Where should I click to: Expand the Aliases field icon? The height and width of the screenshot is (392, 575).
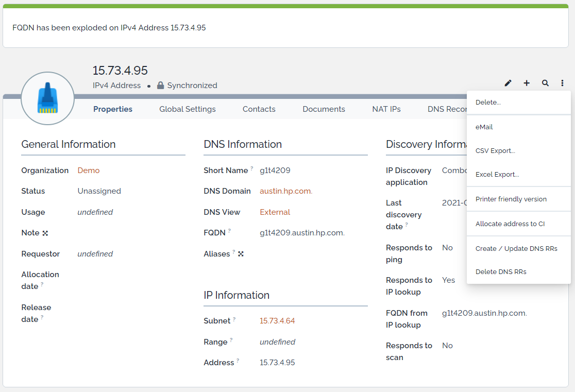coord(241,254)
